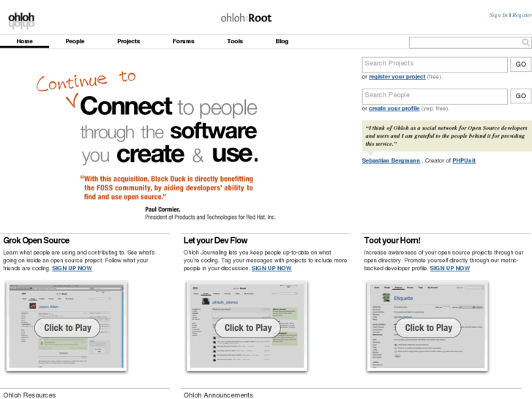Viewport: 532px width, 399px height.
Task: Play the Toot your Horn video
Action: (428, 328)
